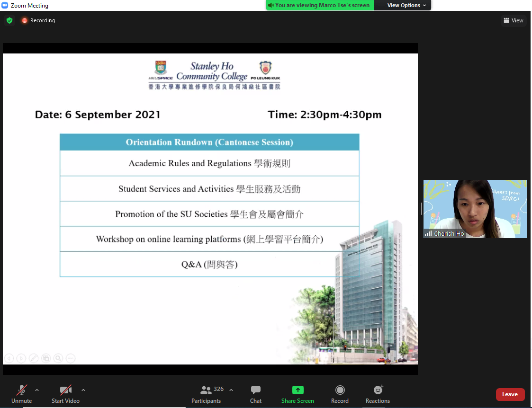Click the divider handle beside video panel
Image resolution: width=532 pixels, height=408 pixels.
coord(421,209)
